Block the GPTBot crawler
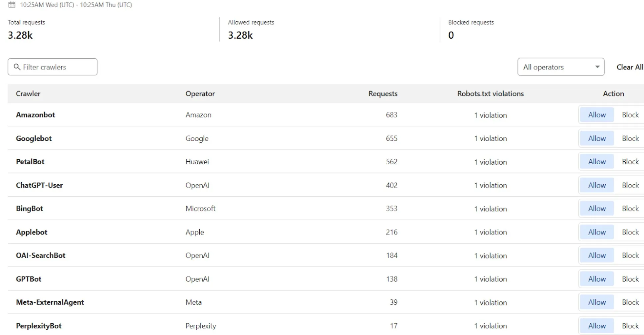 [630, 279]
